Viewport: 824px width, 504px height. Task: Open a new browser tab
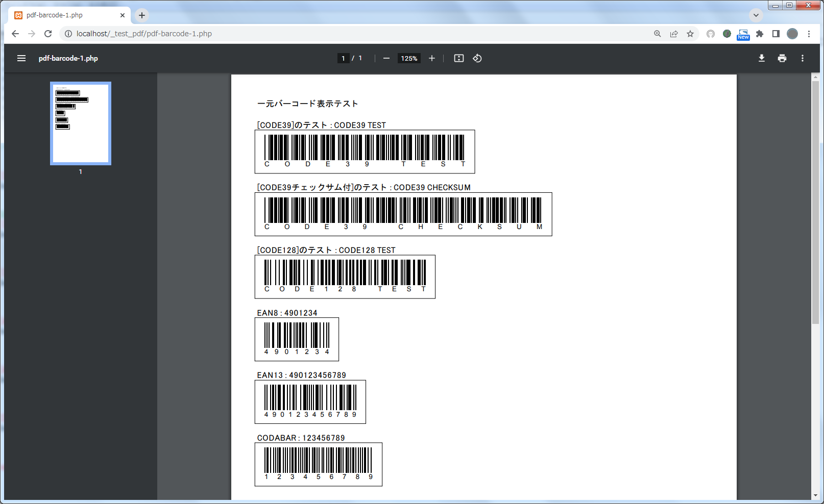(x=142, y=15)
